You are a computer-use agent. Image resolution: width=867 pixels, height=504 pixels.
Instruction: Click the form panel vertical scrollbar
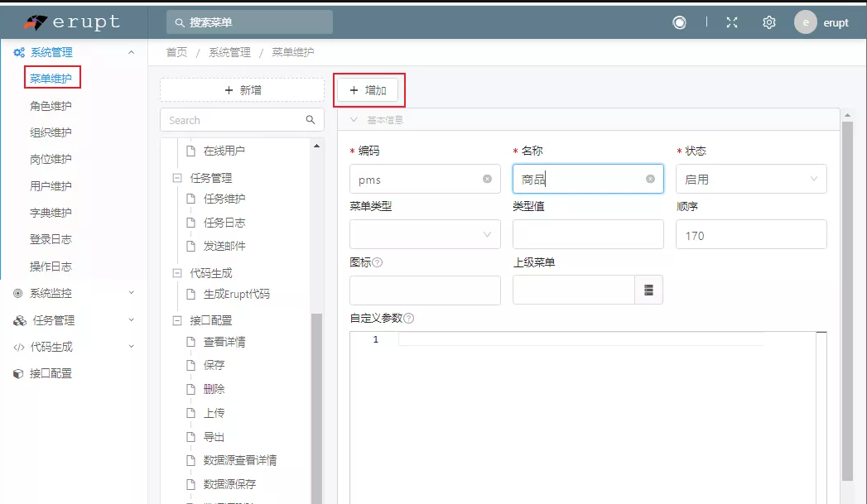point(847,301)
